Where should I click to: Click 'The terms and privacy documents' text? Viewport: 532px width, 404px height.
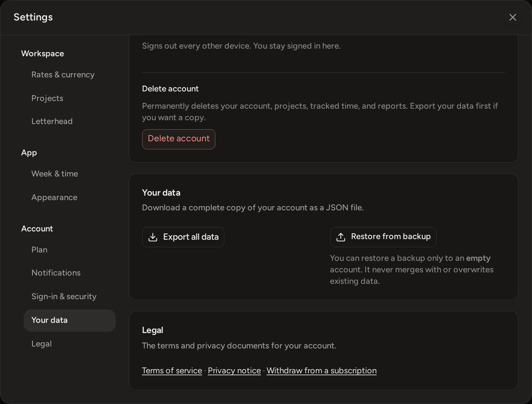(x=239, y=346)
